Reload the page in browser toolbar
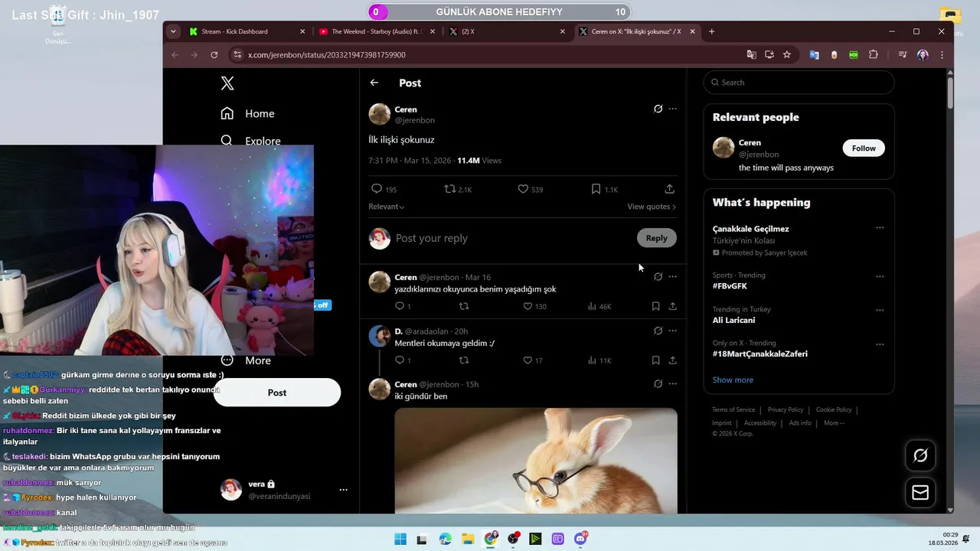980x551 pixels. [214, 55]
